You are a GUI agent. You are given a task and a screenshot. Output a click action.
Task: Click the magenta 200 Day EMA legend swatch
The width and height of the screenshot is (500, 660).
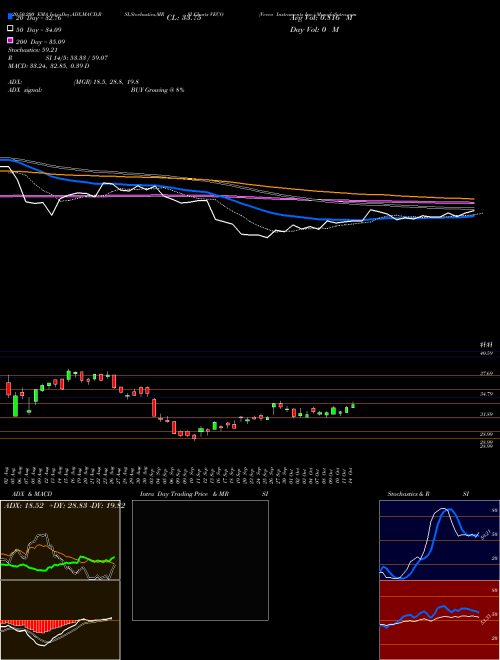[10, 41]
